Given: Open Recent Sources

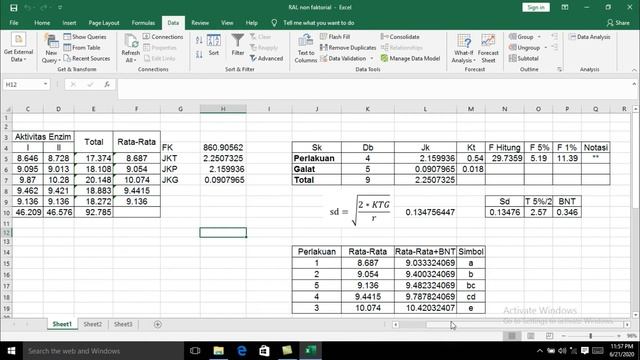Looking at the screenshot, I should (x=87, y=59).
